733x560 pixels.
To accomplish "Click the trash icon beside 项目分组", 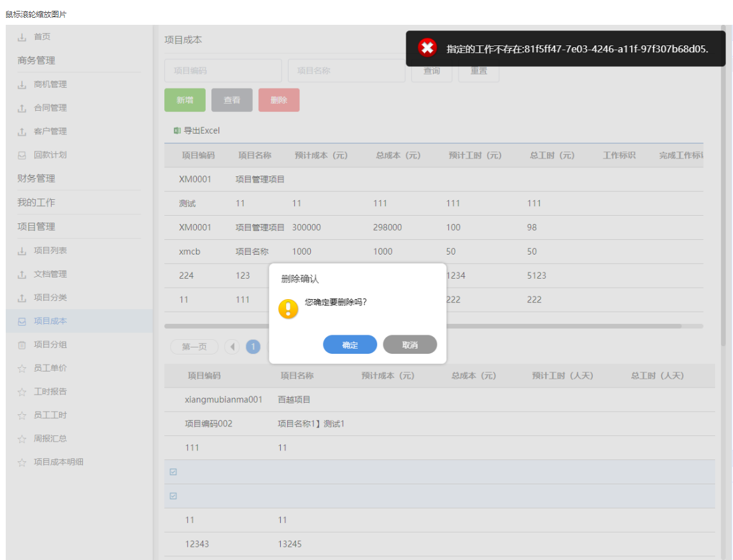I will coord(22,345).
